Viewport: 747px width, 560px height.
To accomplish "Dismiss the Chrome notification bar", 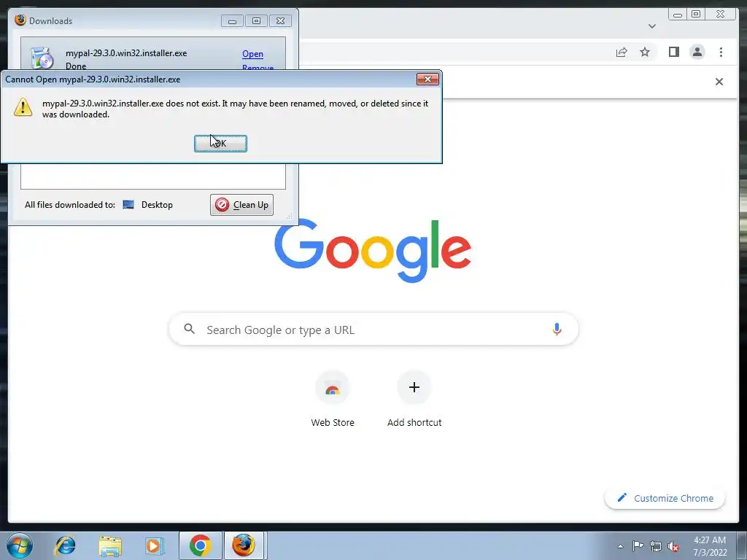I will [719, 82].
